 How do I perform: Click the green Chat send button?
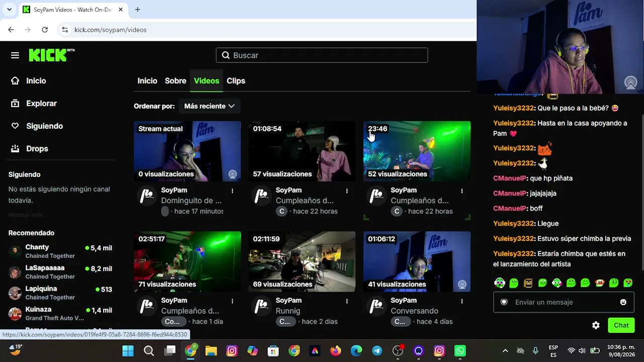(621, 325)
